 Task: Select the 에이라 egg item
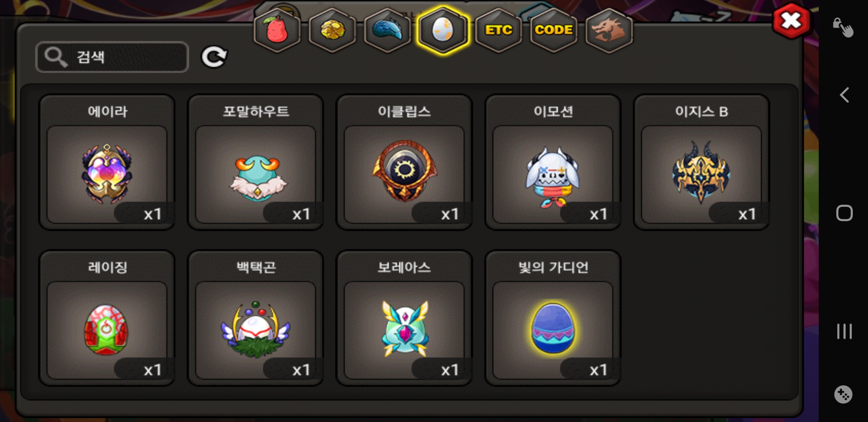(x=107, y=162)
